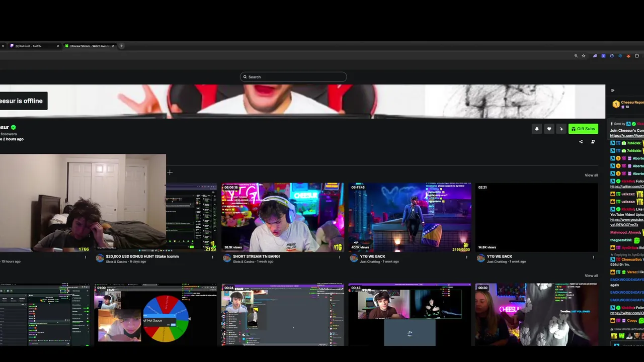Open the pinned x.com link in chat
Viewport: 644px width, 362px height.
point(627,136)
